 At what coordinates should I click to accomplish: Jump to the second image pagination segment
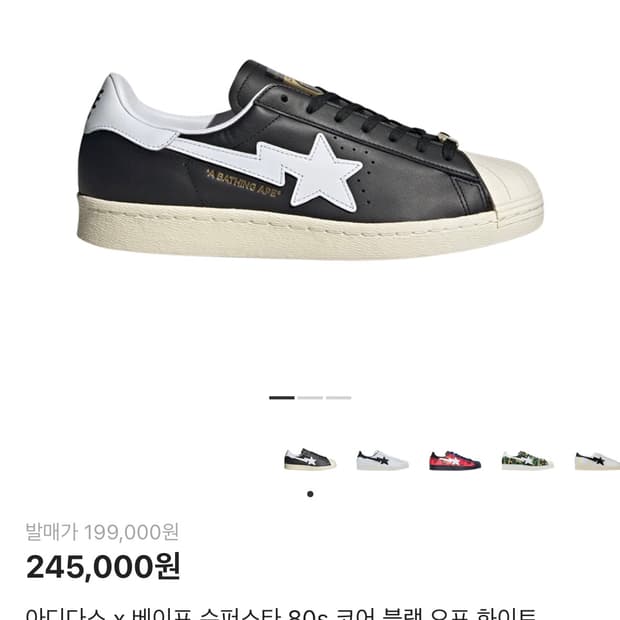(310, 398)
